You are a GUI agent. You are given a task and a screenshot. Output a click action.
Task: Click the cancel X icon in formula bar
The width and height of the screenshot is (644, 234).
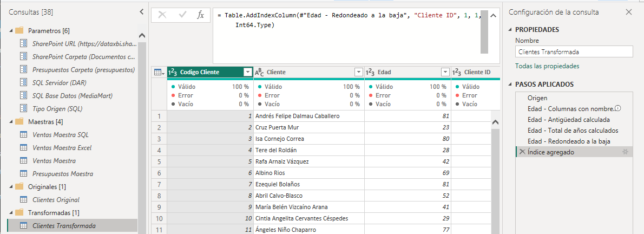coord(162,15)
